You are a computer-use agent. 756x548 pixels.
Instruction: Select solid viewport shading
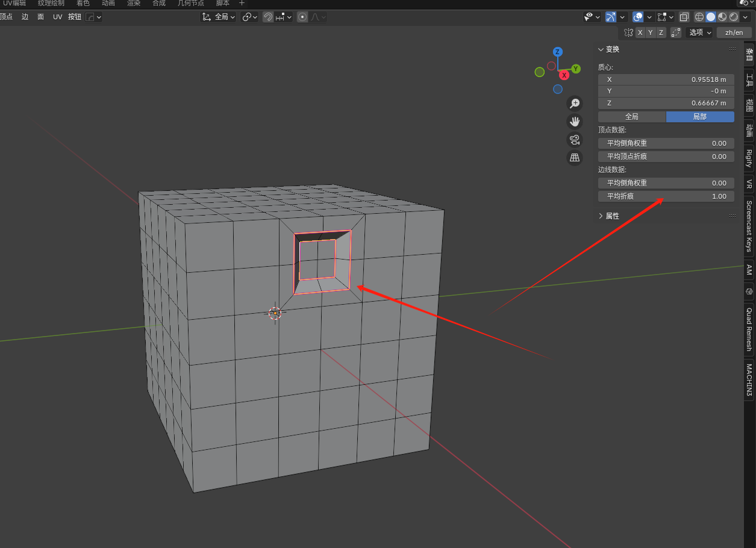tap(711, 17)
